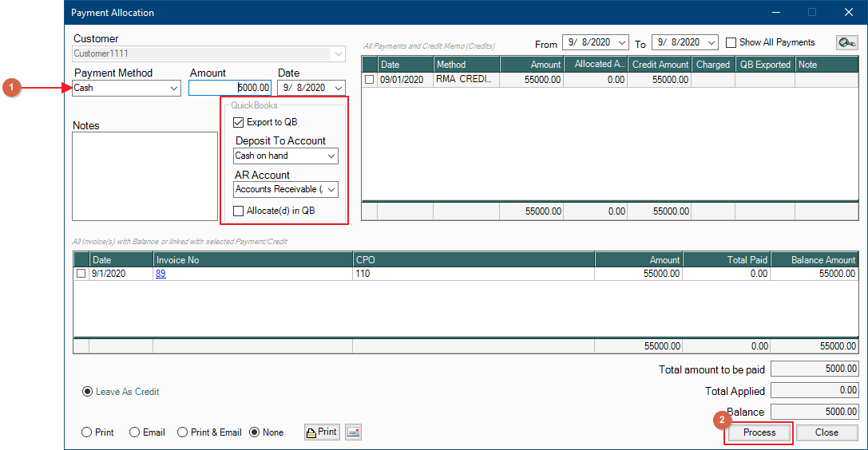This screenshot has width=868, height=450.
Task: Select the Print & Email radio option
Action: pyautogui.click(x=183, y=432)
